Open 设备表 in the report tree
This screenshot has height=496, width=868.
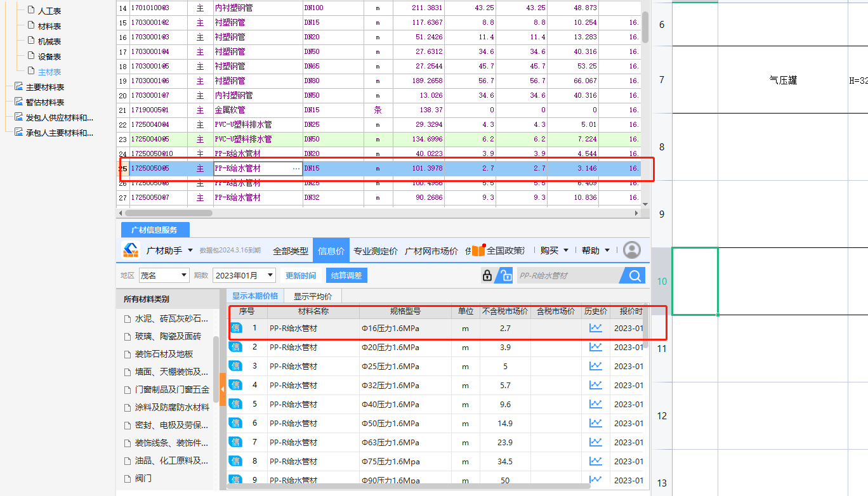pos(49,56)
